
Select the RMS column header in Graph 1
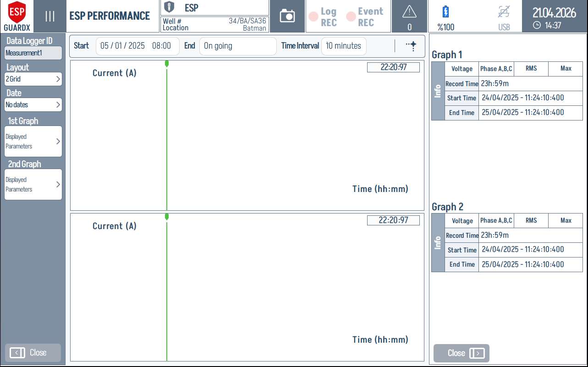click(531, 69)
